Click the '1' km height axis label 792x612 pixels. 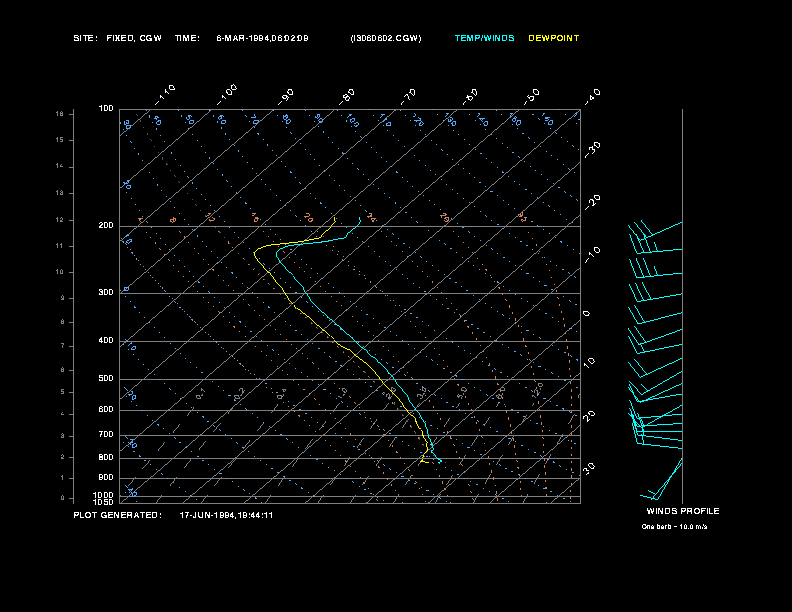63,478
